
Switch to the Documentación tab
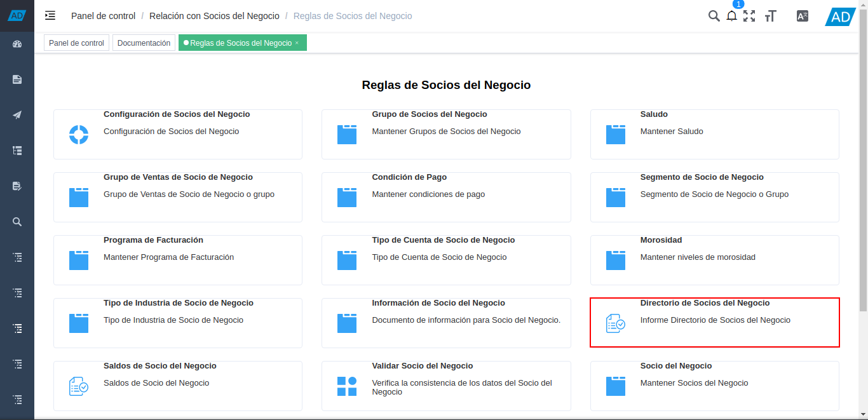144,43
